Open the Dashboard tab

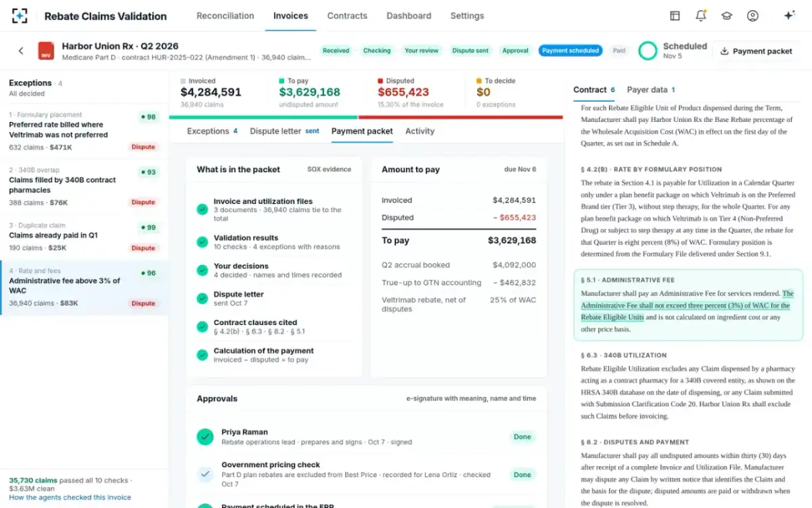click(x=409, y=16)
